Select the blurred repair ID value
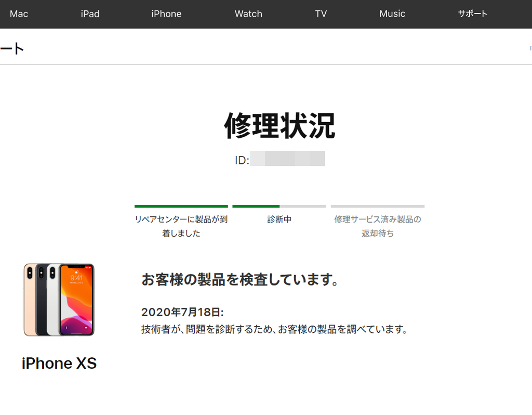The height and width of the screenshot is (415, 532). (x=287, y=159)
